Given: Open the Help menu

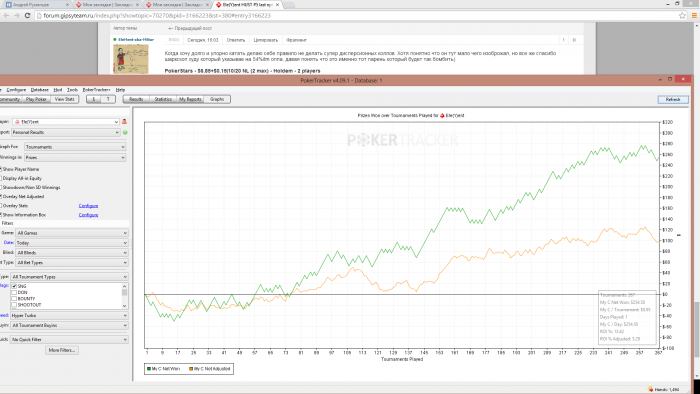Looking at the screenshot, I should (x=120, y=90).
